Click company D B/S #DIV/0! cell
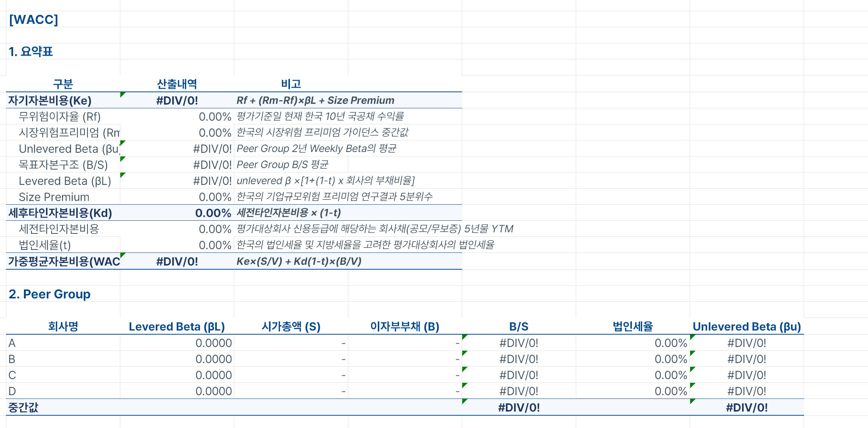The width and height of the screenshot is (868, 428). pos(519,391)
